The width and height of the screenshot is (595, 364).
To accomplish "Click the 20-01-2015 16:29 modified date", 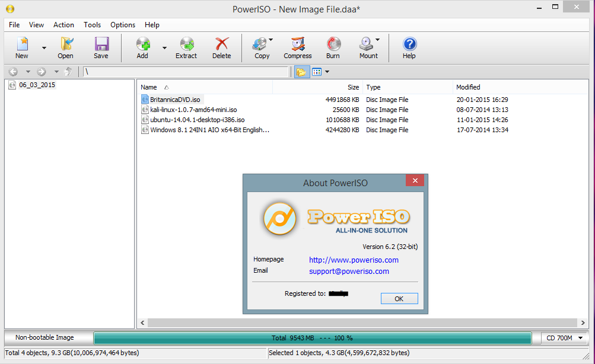I will pos(482,100).
